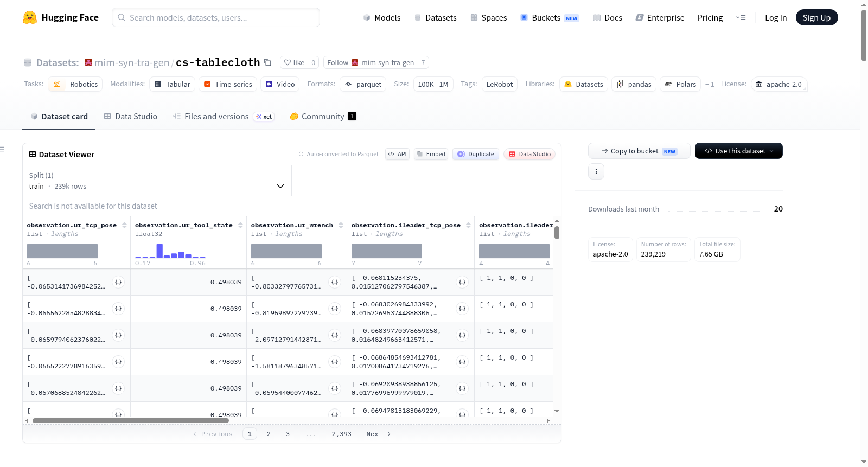The width and height of the screenshot is (868, 467).
Task: Expand ileader_tcp_pose cell starting -0.068115234375
Action: 462,282
